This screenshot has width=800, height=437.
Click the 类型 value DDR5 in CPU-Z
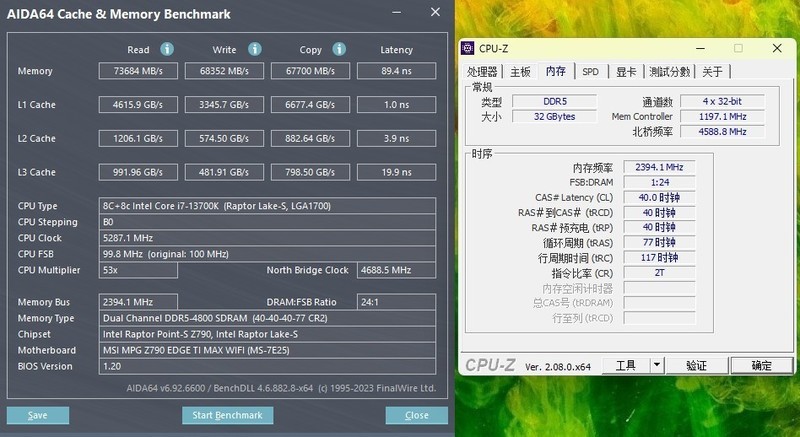click(x=555, y=101)
